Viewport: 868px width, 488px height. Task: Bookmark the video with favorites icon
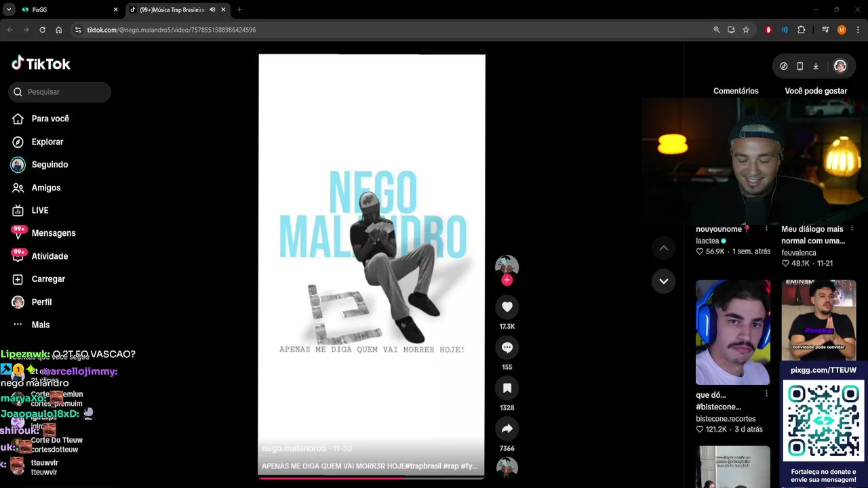pyautogui.click(x=507, y=388)
